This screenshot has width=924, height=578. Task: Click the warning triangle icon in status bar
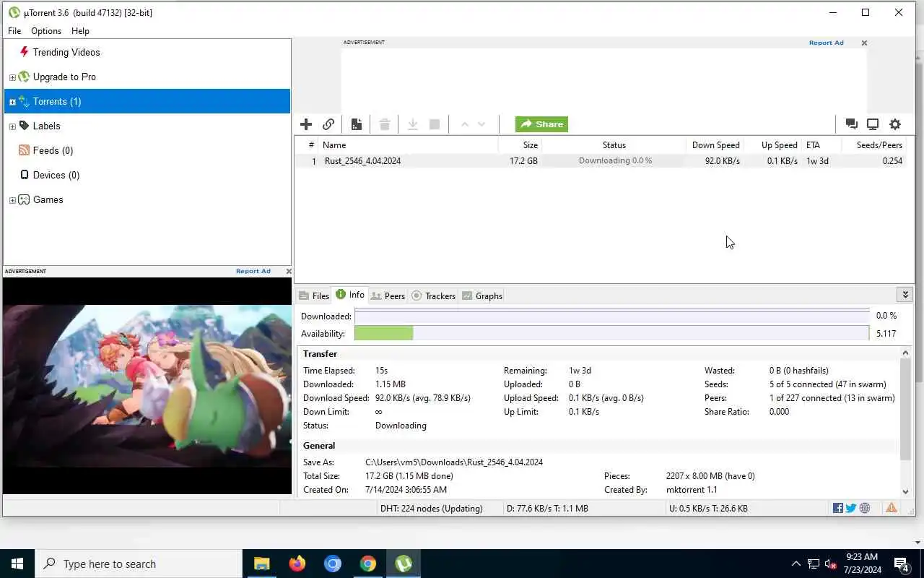(x=892, y=508)
